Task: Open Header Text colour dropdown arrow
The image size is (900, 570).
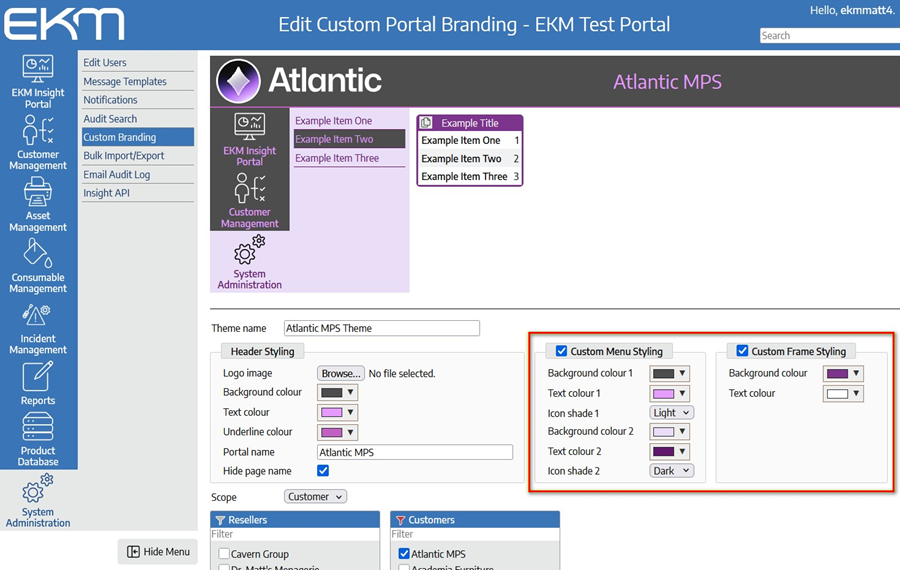Action: pyautogui.click(x=350, y=412)
